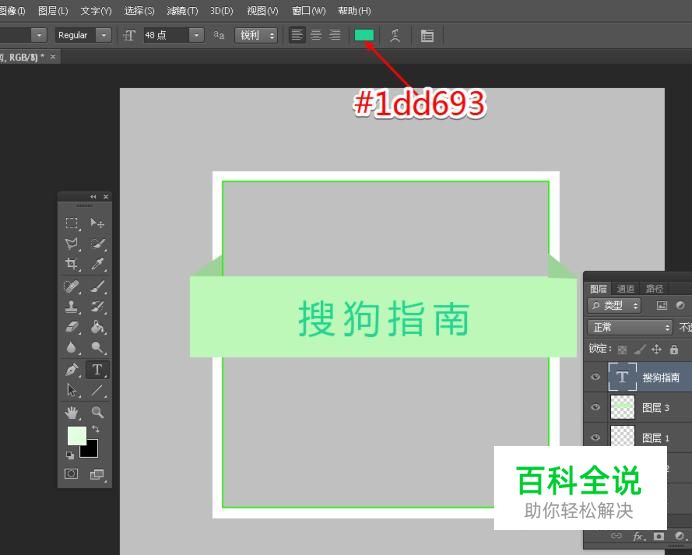Hide layer 图层 3

click(595, 406)
